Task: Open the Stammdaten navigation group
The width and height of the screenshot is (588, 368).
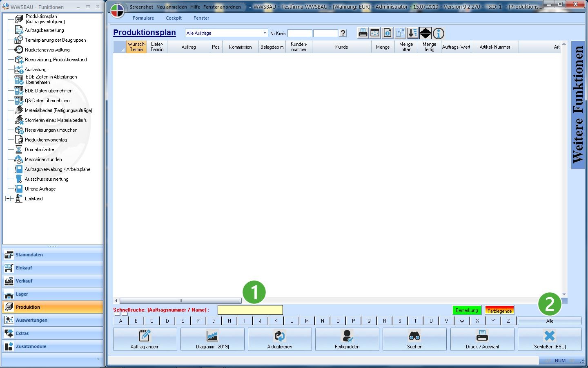Action: (53, 255)
